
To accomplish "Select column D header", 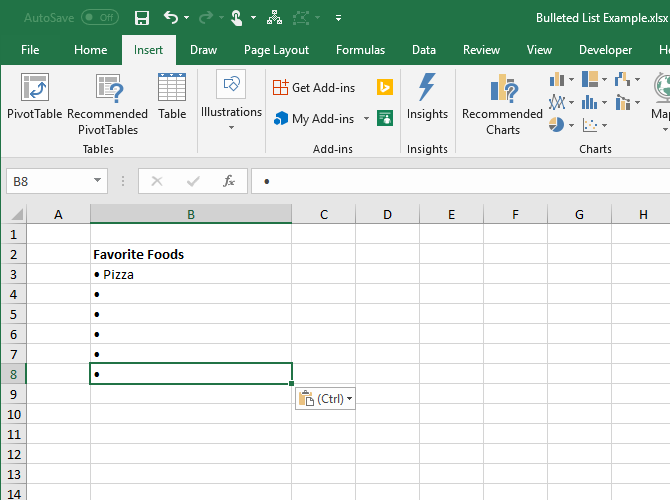I will (x=387, y=214).
